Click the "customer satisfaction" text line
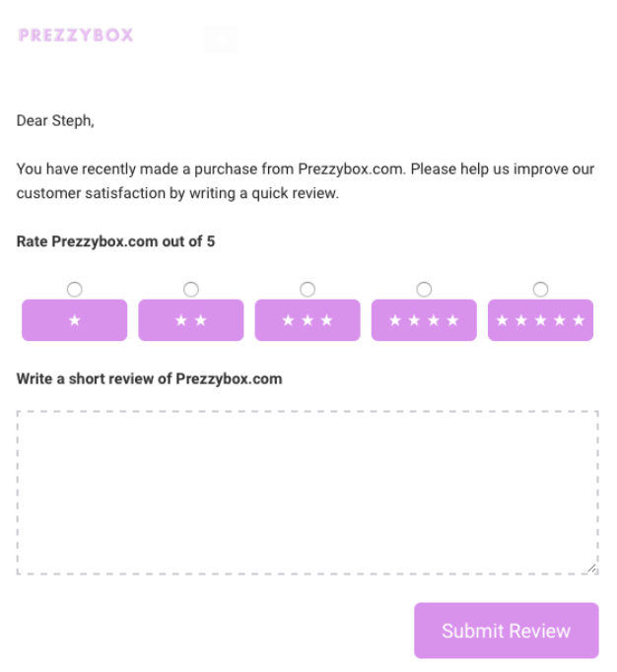 (x=177, y=193)
